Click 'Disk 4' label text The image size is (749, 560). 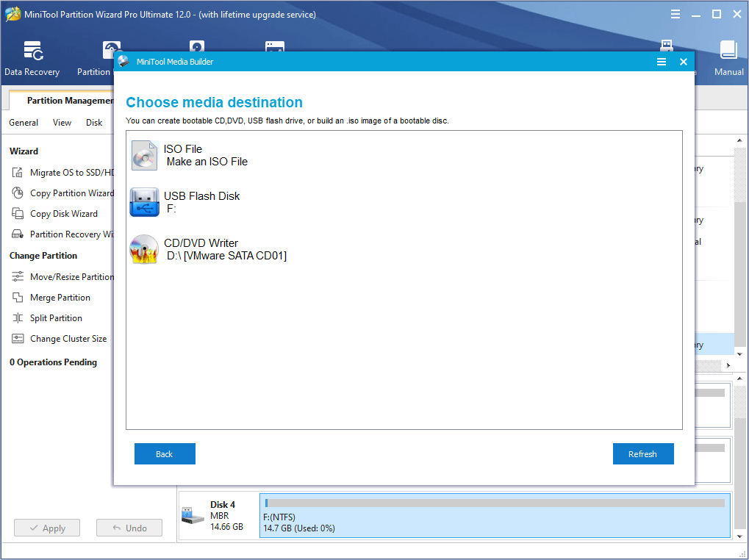(x=223, y=505)
